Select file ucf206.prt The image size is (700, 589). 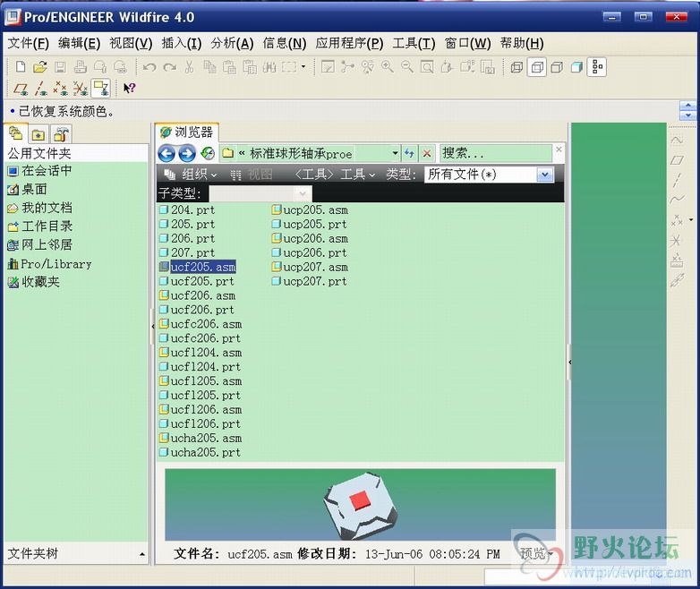197,310
